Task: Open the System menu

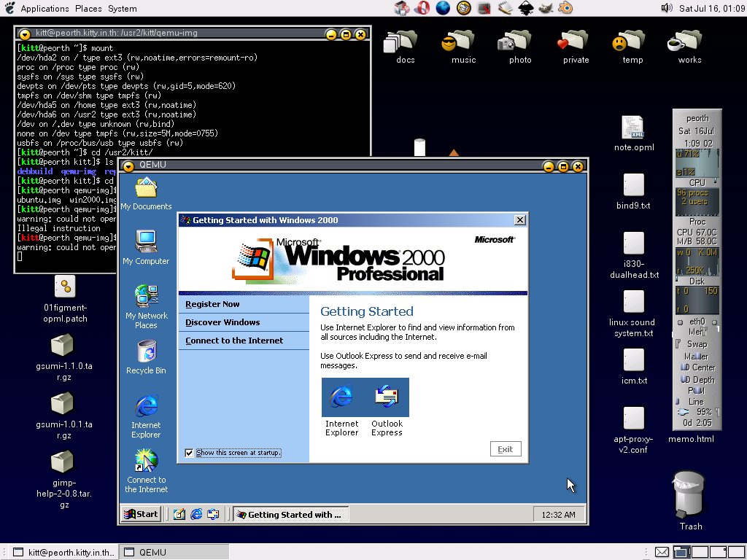Action: coord(122,9)
